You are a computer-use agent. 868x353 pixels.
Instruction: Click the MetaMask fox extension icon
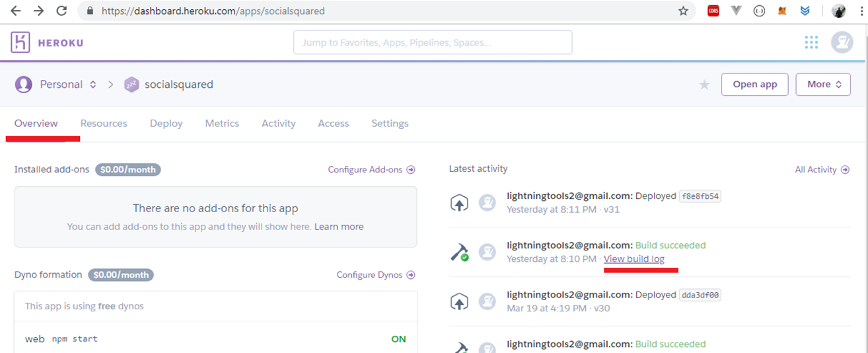pyautogui.click(x=782, y=11)
